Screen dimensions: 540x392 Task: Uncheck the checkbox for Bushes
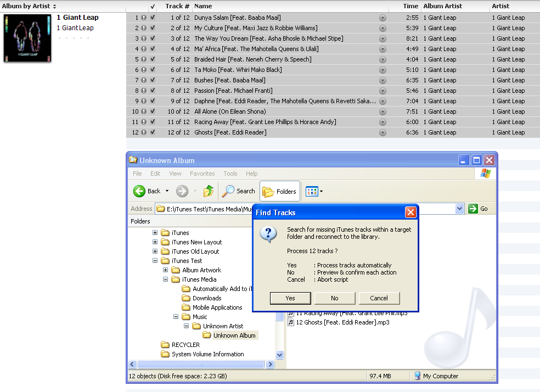point(153,80)
